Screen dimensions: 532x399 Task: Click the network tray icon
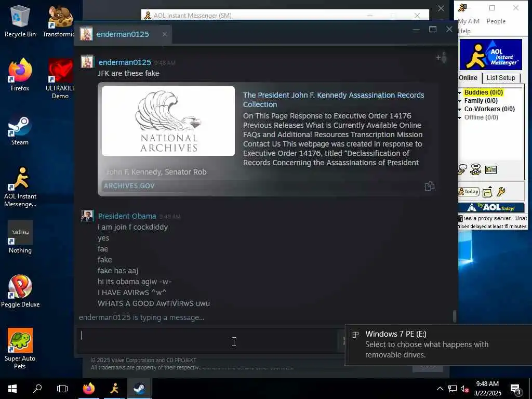point(453,389)
